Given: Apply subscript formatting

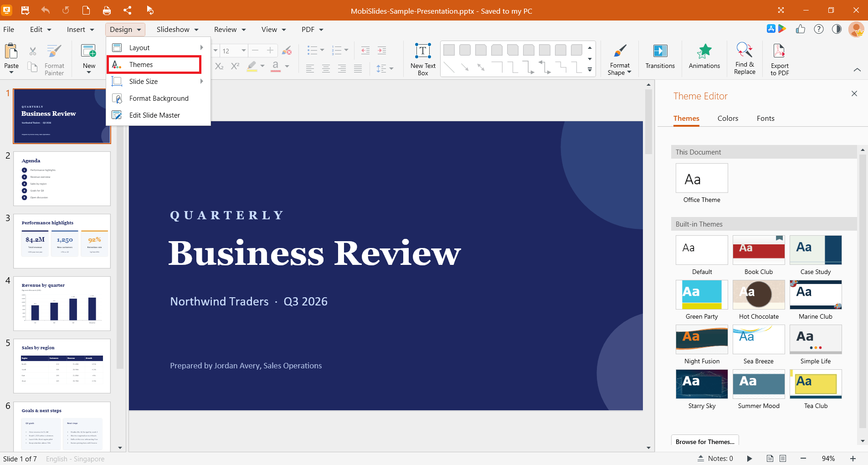Looking at the screenshot, I should (219, 66).
